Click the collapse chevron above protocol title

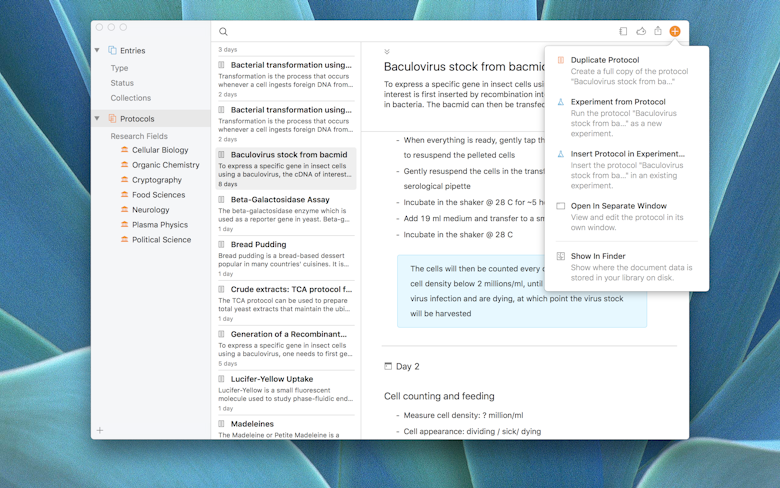tap(387, 52)
